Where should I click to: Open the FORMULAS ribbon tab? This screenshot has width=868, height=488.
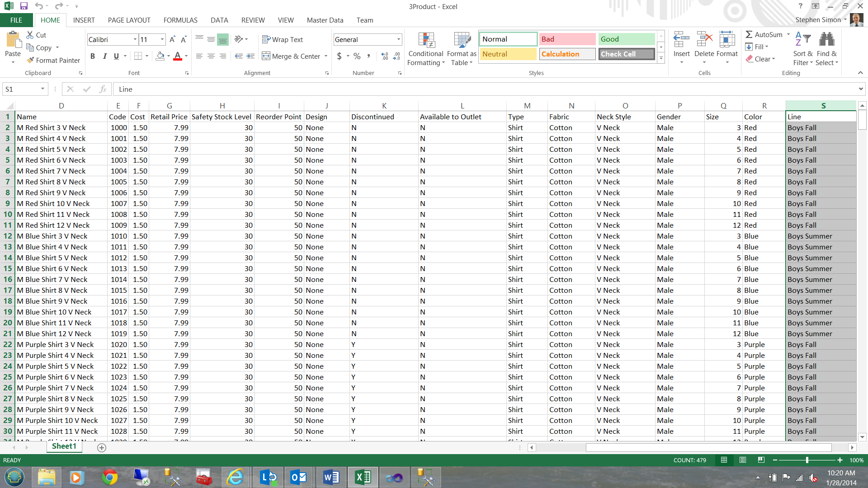click(180, 20)
